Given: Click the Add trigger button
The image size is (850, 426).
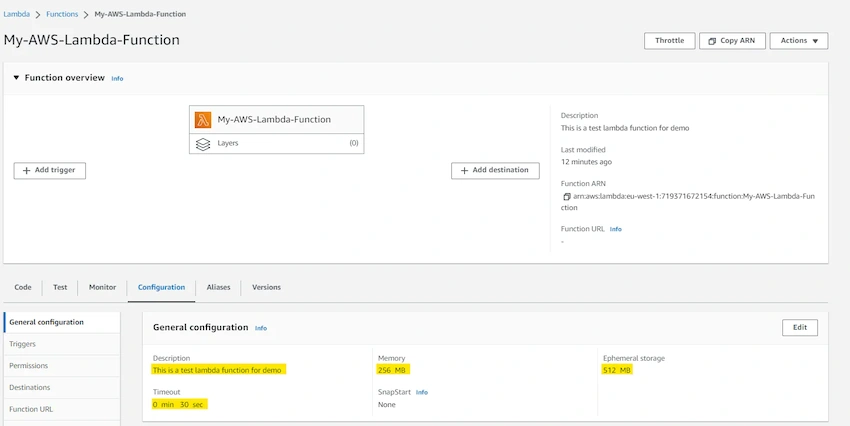Looking at the screenshot, I should point(49,170).
